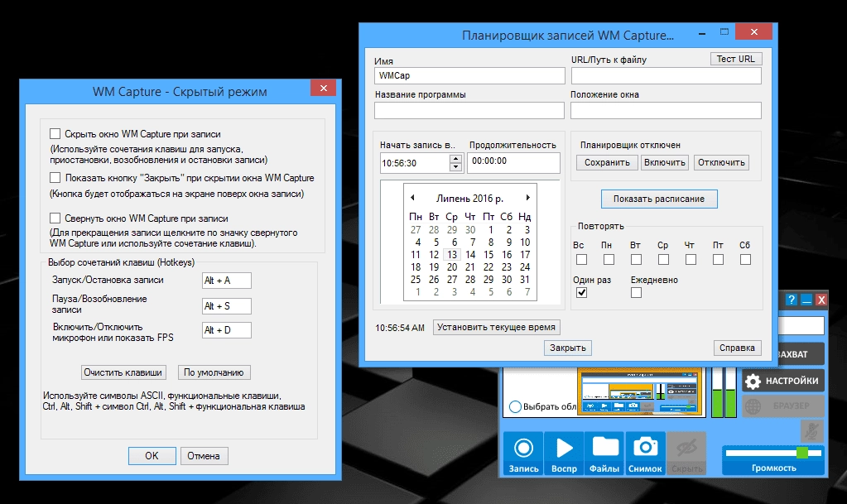847x504 pixels.
Task: Open НАСТРОЙКИ gear settings
Action: coord(782,381)
